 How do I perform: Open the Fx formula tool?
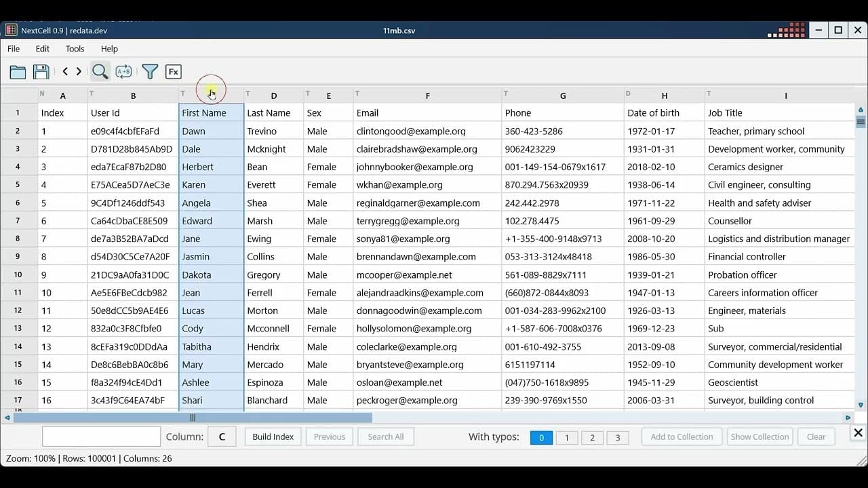pos(174,71)
